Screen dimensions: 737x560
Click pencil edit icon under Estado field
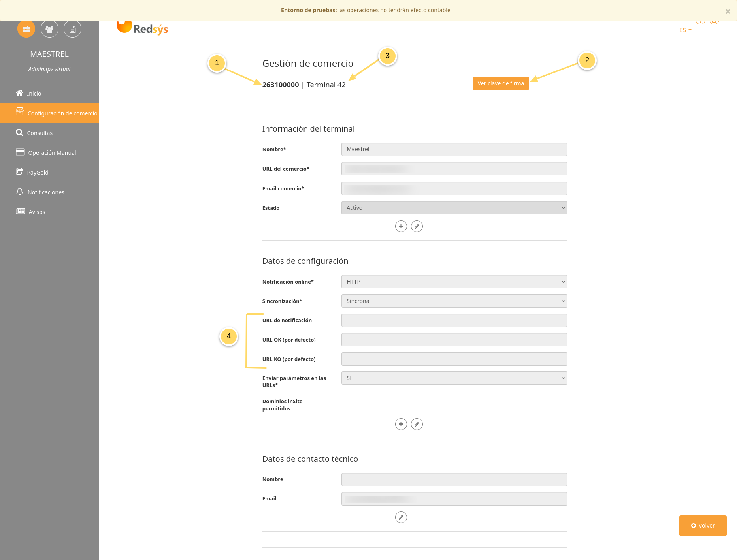[x=417, y=226]
